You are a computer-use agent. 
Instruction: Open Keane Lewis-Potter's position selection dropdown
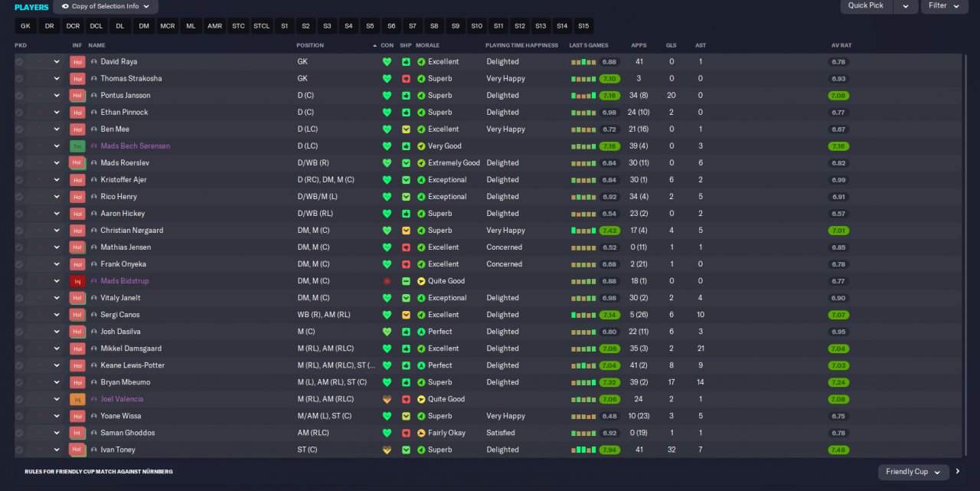point(45,365)
